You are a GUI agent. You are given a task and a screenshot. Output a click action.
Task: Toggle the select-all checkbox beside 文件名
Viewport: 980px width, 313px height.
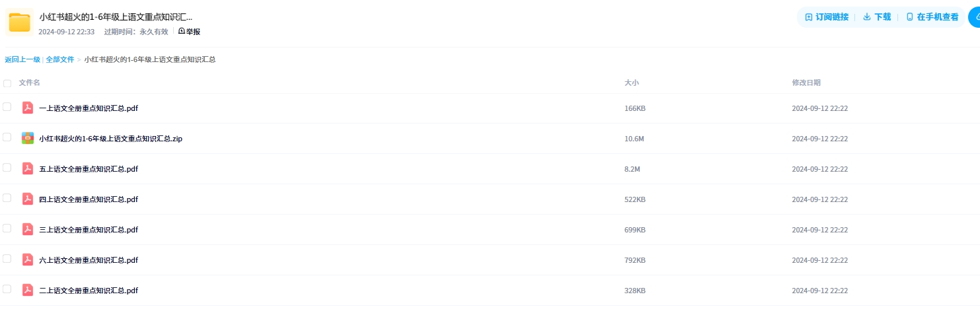coord(7,83)
